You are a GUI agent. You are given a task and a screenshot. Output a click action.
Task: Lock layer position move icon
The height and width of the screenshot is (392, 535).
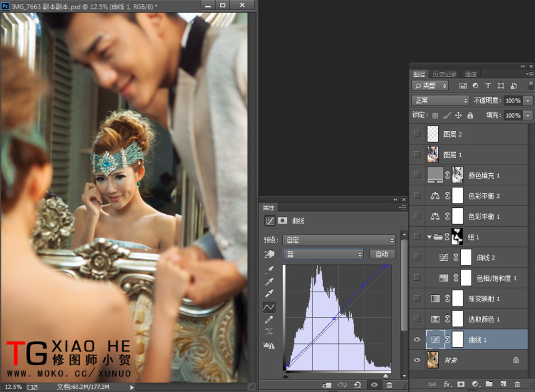pos(458,115)
